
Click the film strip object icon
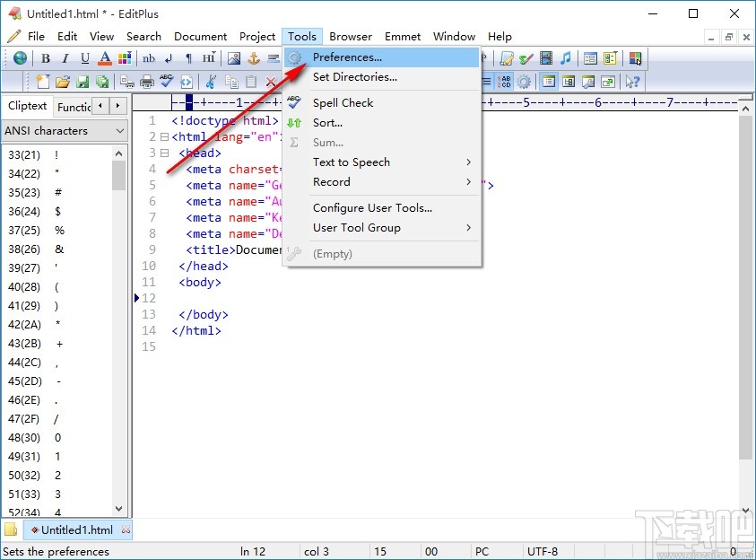[x=546, y=58]
